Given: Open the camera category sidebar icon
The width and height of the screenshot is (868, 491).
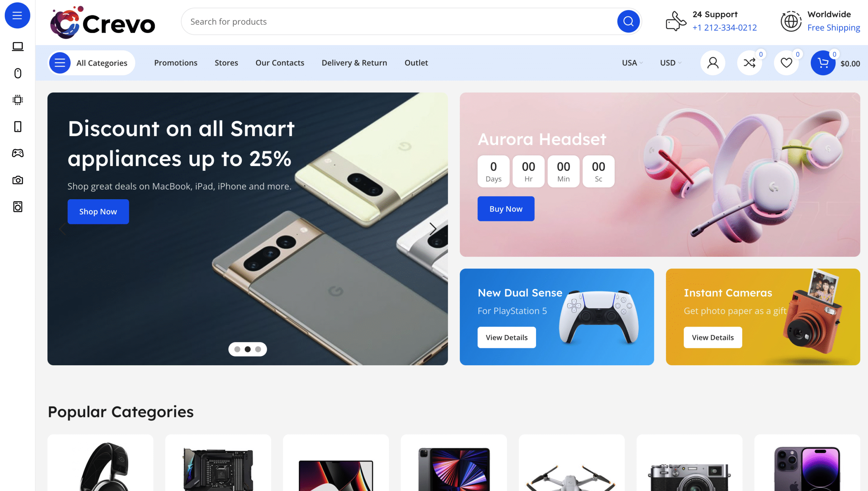Looking at the screenshot, I should [x=18, y=180].
